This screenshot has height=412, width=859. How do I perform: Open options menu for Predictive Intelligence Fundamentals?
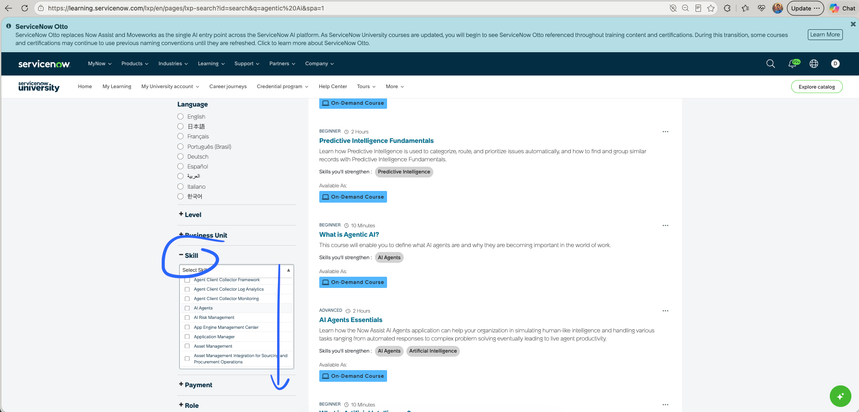click(665, 131)
